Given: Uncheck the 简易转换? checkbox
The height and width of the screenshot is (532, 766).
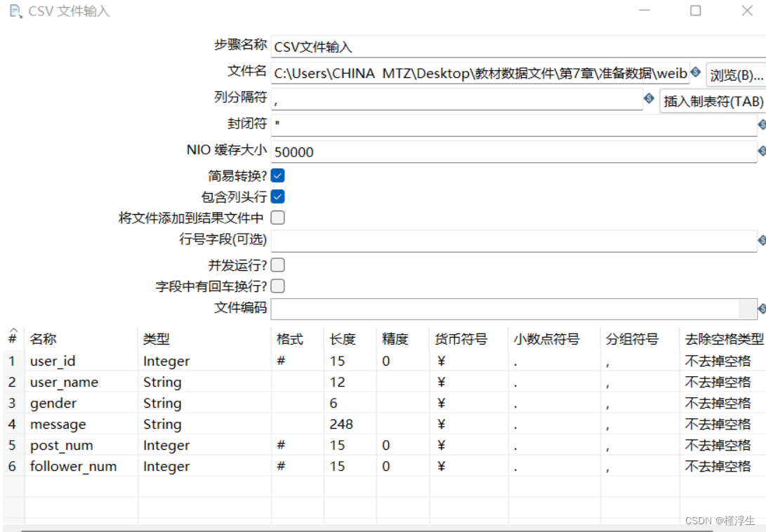Looking at the screenshot, I should [x=277, y=175].
